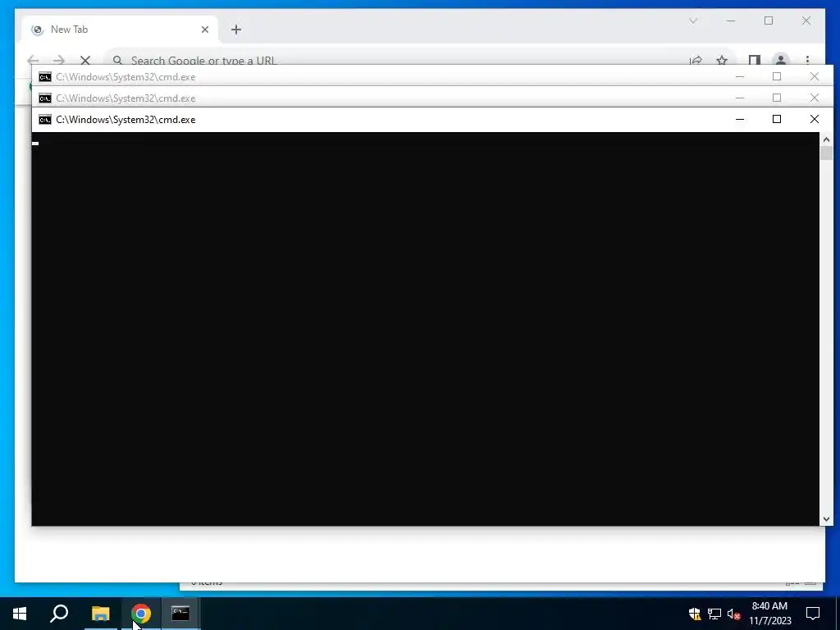Minimize the middle cmd.exe window

(740, 98)
